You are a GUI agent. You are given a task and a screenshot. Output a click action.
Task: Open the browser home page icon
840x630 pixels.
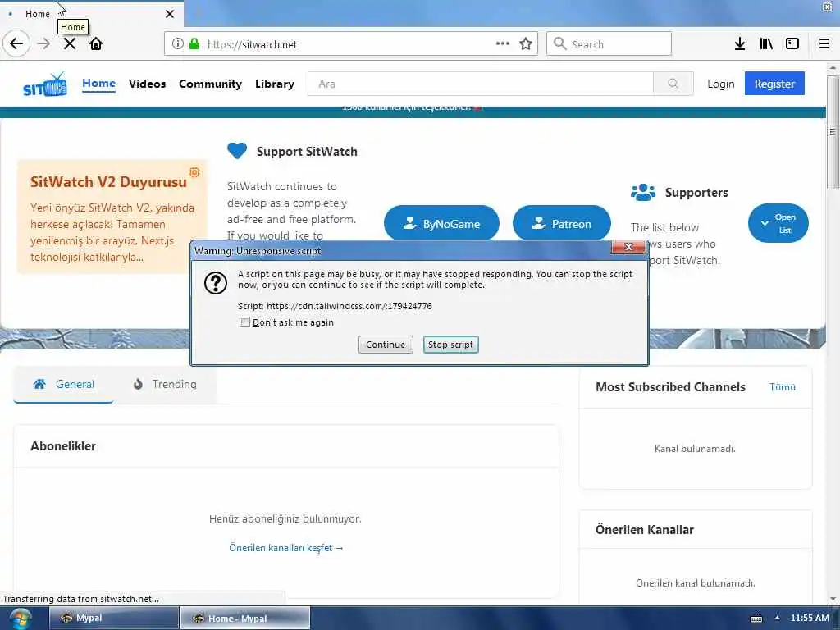pyautogui.click(x=96, y=44)
